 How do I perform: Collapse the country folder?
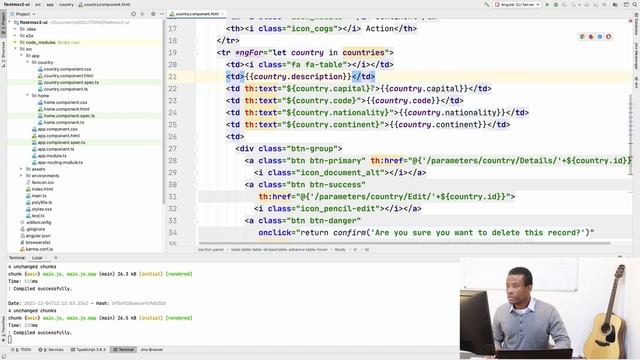click(27, 62)
